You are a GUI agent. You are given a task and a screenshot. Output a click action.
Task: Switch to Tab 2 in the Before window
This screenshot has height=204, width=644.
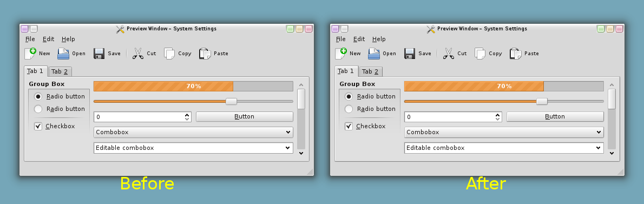[61, 71]
